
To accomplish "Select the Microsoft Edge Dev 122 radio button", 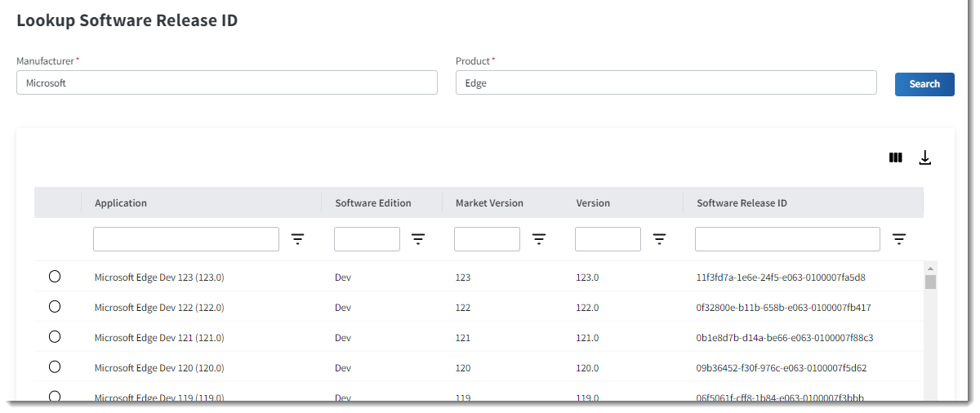I will [55, 307].
